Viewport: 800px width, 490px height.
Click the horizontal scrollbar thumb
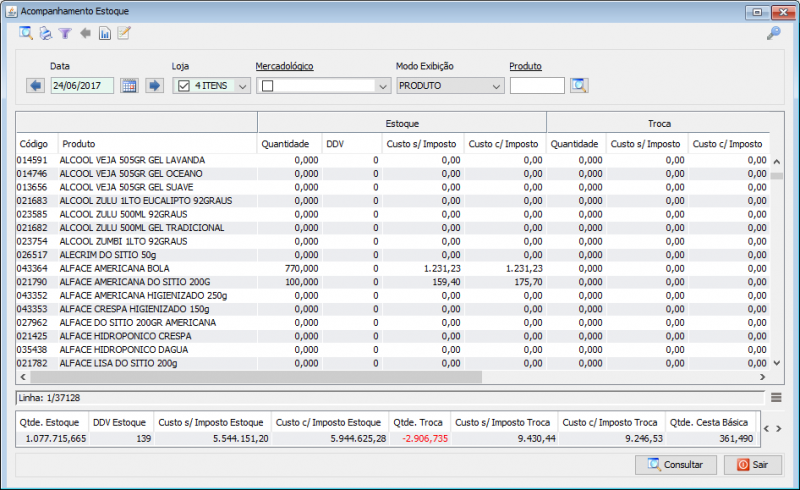[x=256, y=377]
